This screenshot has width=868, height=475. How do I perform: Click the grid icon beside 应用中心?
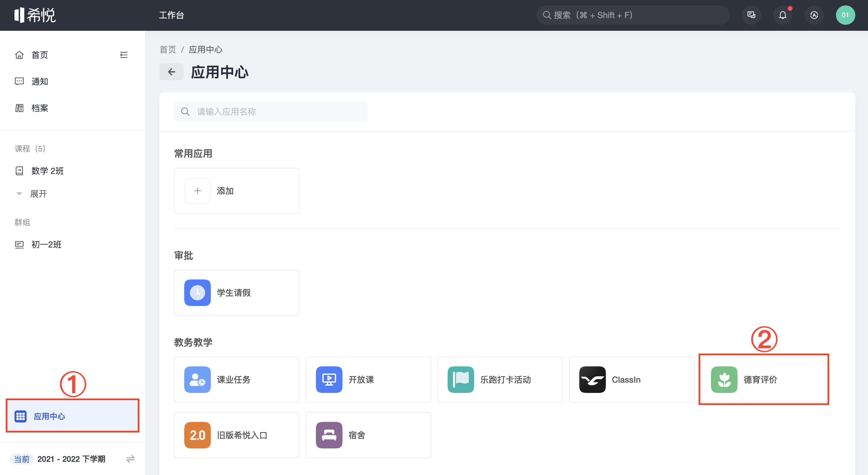(x=20, y=416)
